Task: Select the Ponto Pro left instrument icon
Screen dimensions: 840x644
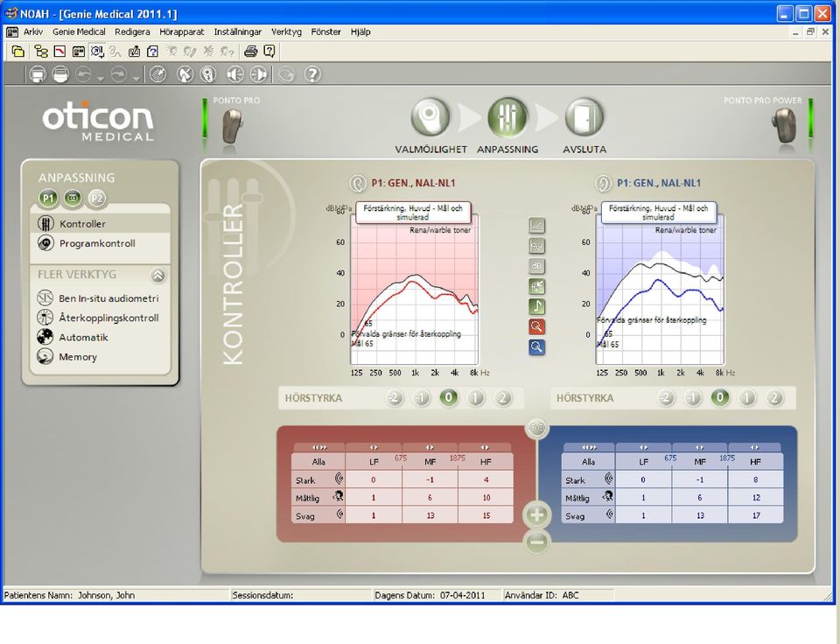Action: [233, 126]
